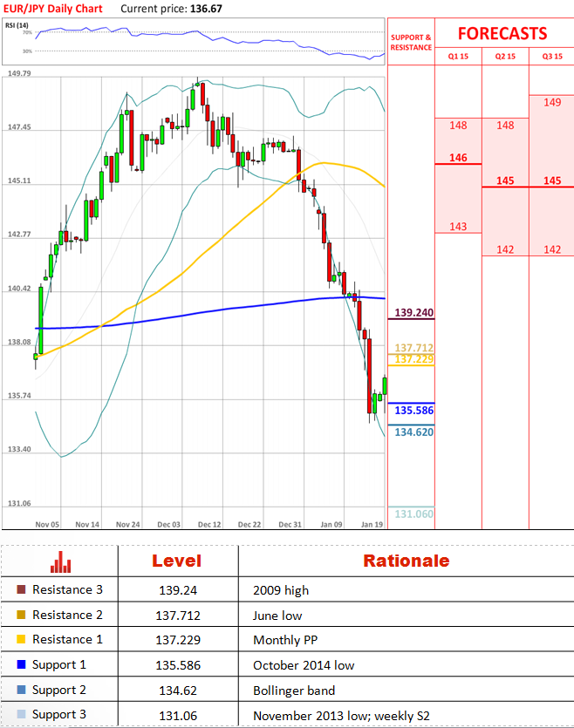The height and width of the screenshot is (728, 574).
Task: Click the Support 3 light blue color swatch
Action: (21, 714)
